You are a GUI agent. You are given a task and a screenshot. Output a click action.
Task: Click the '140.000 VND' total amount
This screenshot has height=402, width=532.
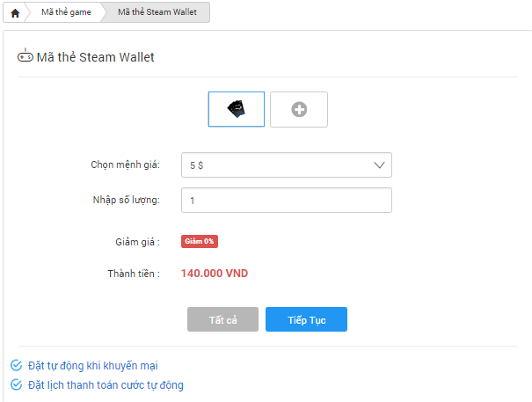click(215, 274)
